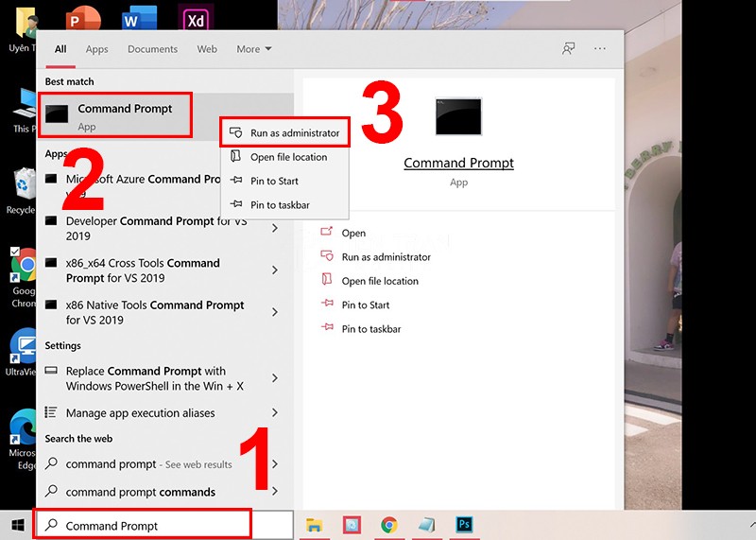Viewport: 756px width, 540px height.
Task: Switch to the Apps search tab
Action: [x=96, y=49]
